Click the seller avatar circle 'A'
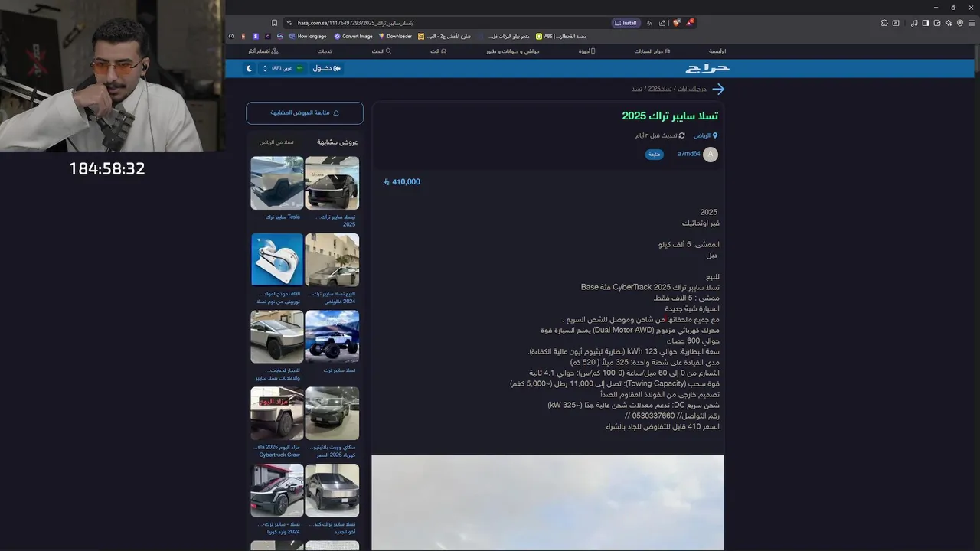This screenshot has width=980, height=551. [710, 155]
